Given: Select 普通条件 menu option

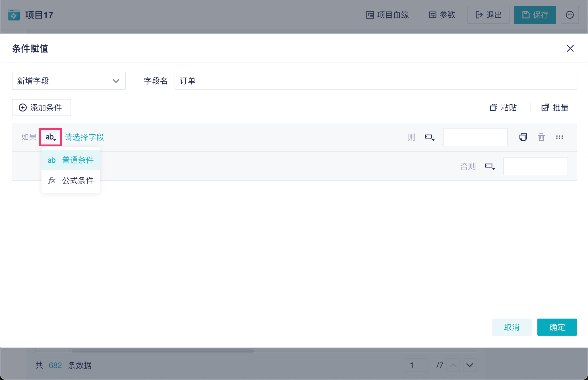Looking at the screenshot, I should pyautogui.click(x=71, y=160).
